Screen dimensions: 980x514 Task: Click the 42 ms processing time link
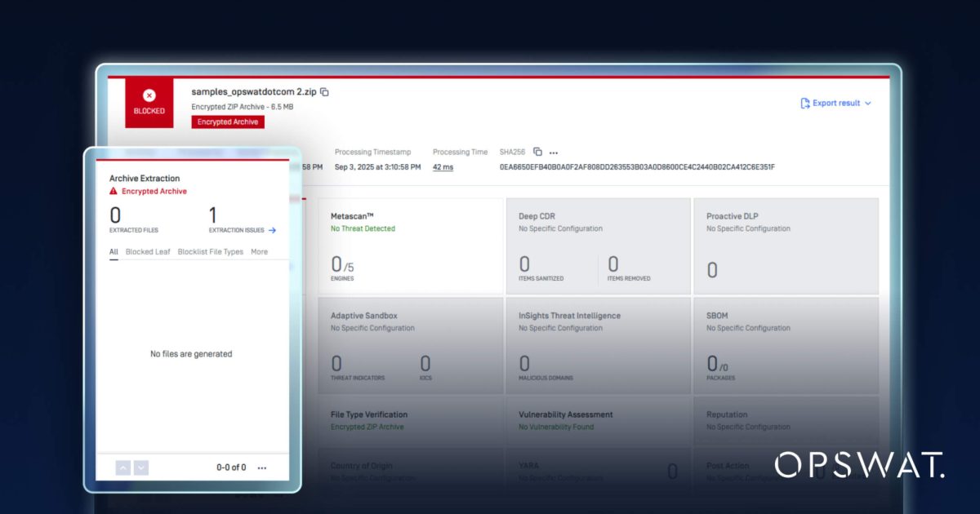443,167
